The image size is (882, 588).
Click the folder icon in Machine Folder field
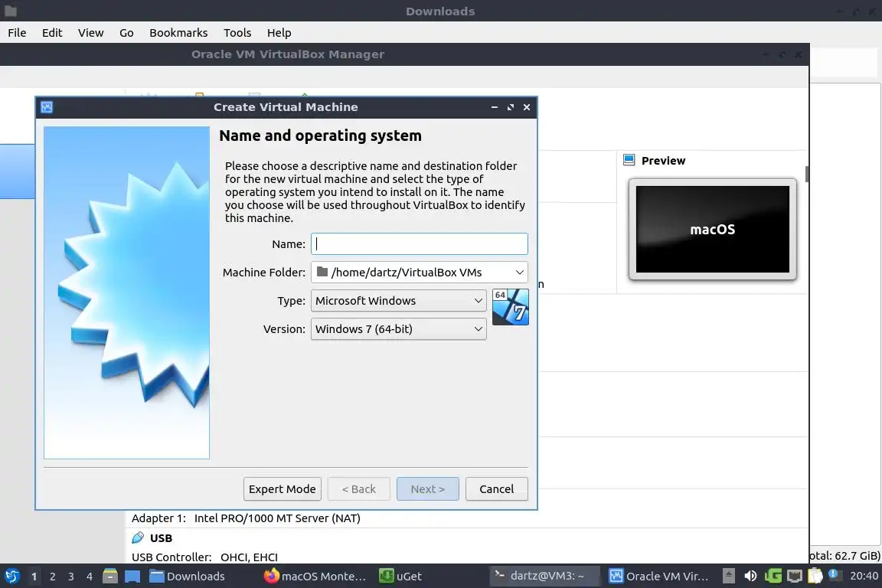coord(322,272)
